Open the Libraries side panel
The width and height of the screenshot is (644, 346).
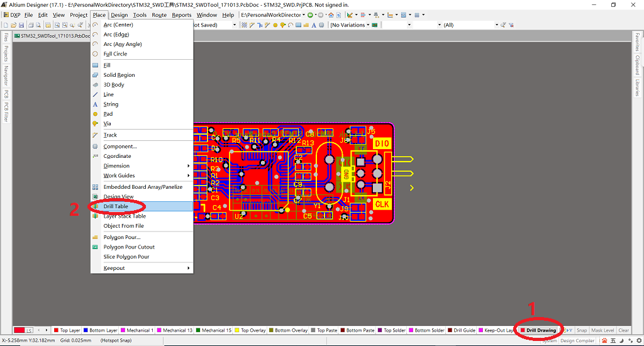coord(637,87)
